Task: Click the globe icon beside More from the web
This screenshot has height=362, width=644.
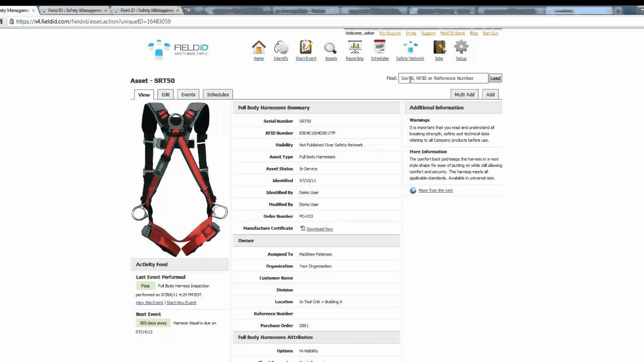Action: pos(413,191)
